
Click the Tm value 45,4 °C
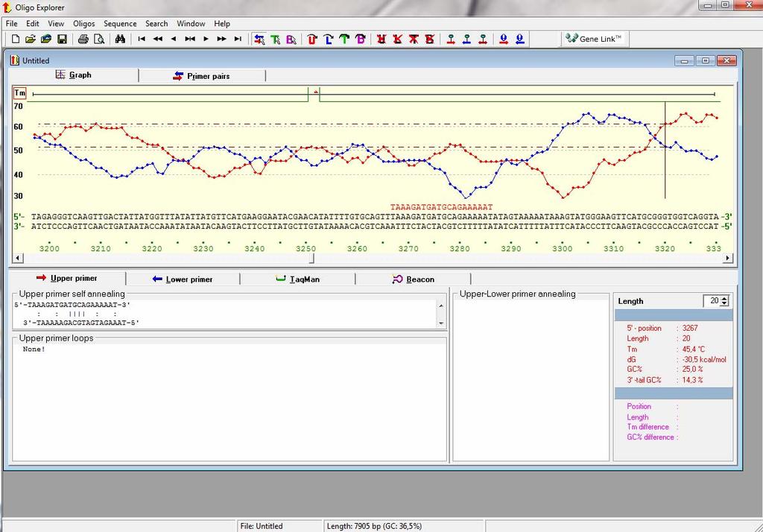click(694, 349)
